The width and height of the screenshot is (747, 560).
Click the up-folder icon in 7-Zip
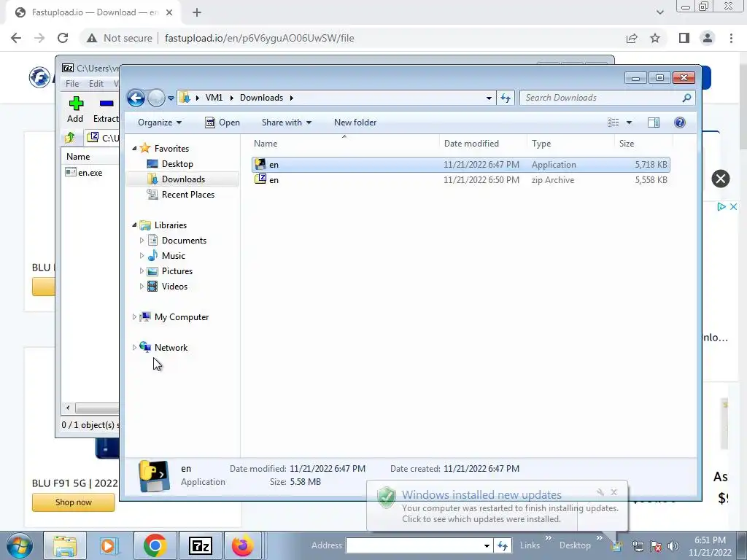[70, 138]
